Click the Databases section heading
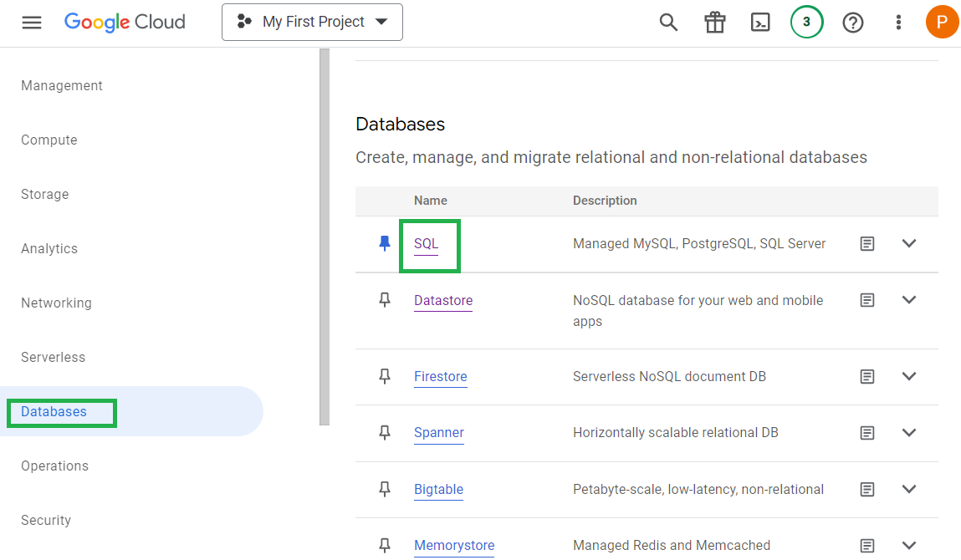Viewport: 961px width, 560px height. click(401, 125)
